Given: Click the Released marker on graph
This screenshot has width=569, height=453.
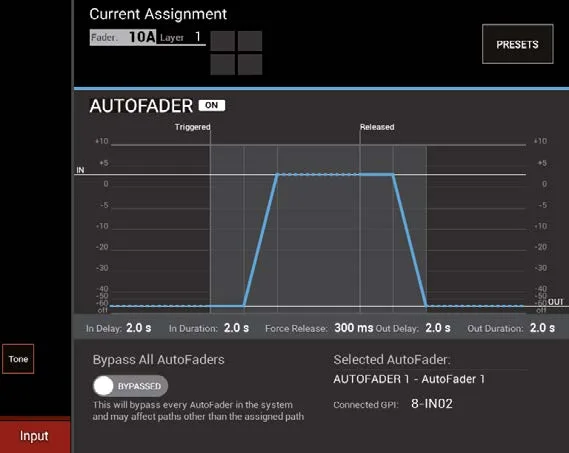Looking at the screenshot, I should tap(377, 127).
